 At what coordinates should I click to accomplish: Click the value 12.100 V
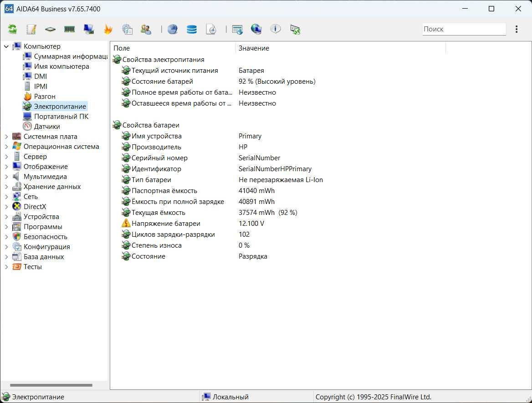[x=251, y=224]
